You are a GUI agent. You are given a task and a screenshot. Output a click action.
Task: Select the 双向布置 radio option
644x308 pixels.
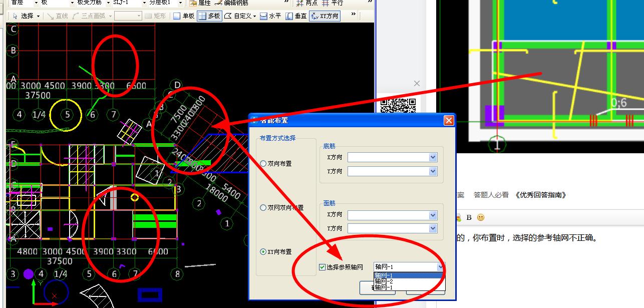263,163
